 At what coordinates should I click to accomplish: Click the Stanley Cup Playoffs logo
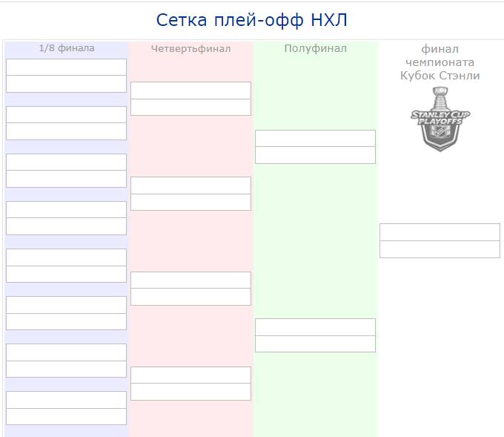click(440, 119)
